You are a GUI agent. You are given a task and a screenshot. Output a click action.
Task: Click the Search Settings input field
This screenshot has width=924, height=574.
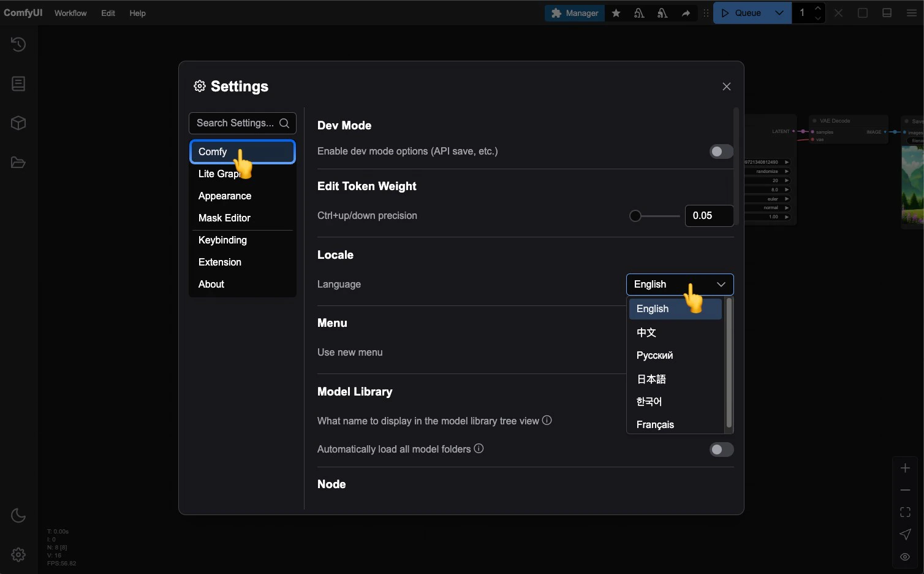pos(236,123)
